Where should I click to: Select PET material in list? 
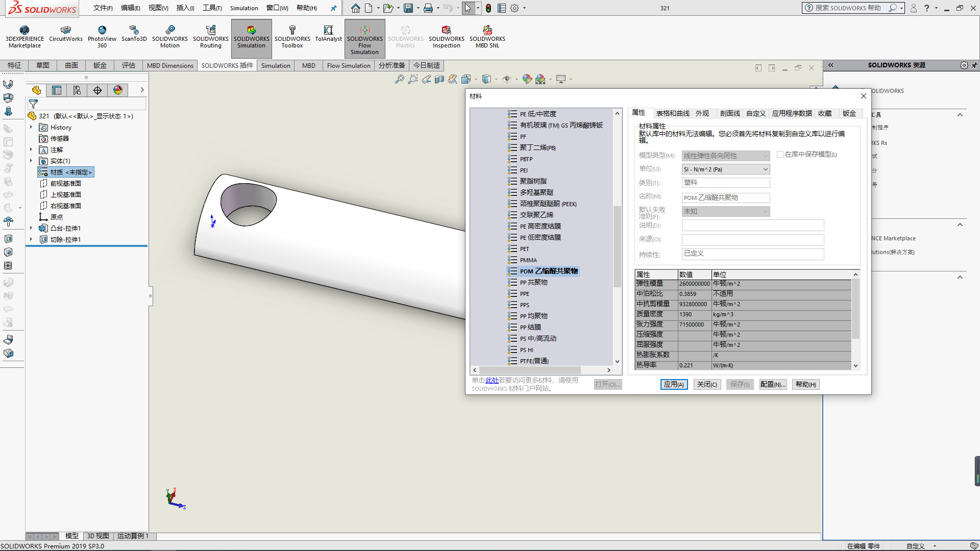tap(524, 248)
